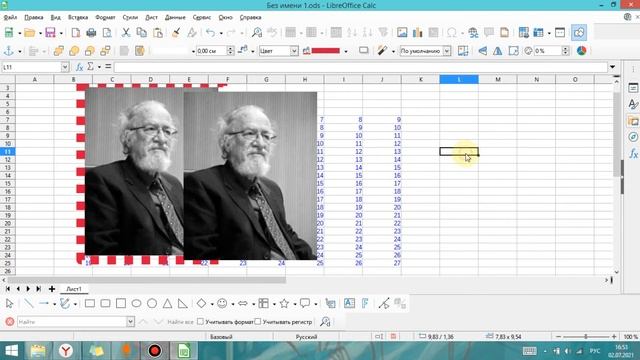Increase the transparency percent stepper
The height and width of the screenshot is (360, 640).
(x=565, y=48)
